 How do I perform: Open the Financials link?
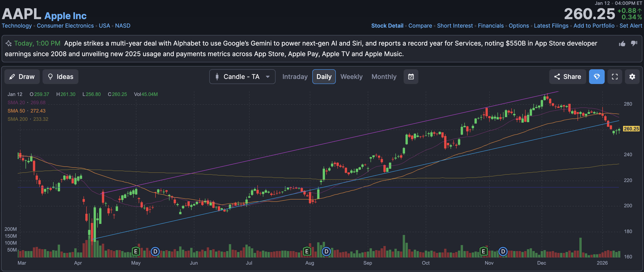point(491,26)
